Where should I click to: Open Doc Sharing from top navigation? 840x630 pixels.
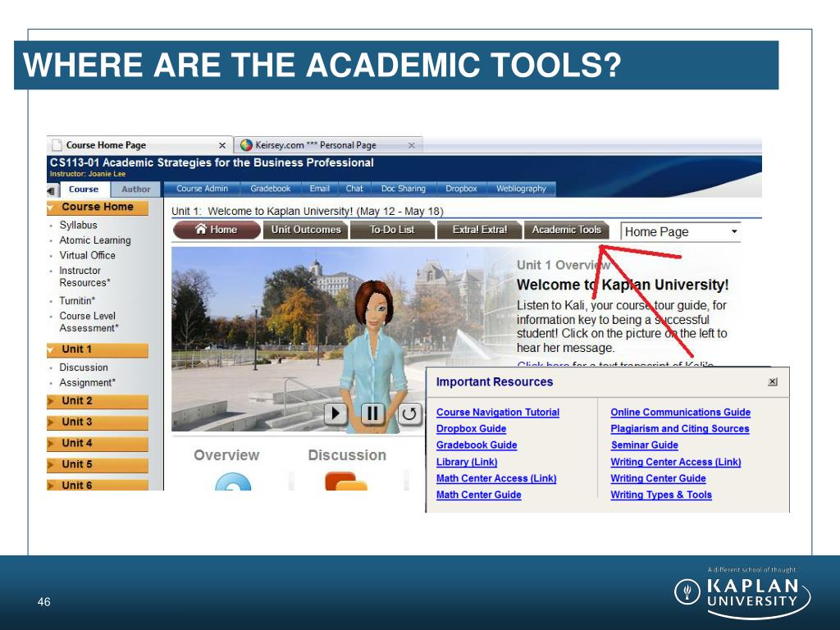(x=404, y=189)
